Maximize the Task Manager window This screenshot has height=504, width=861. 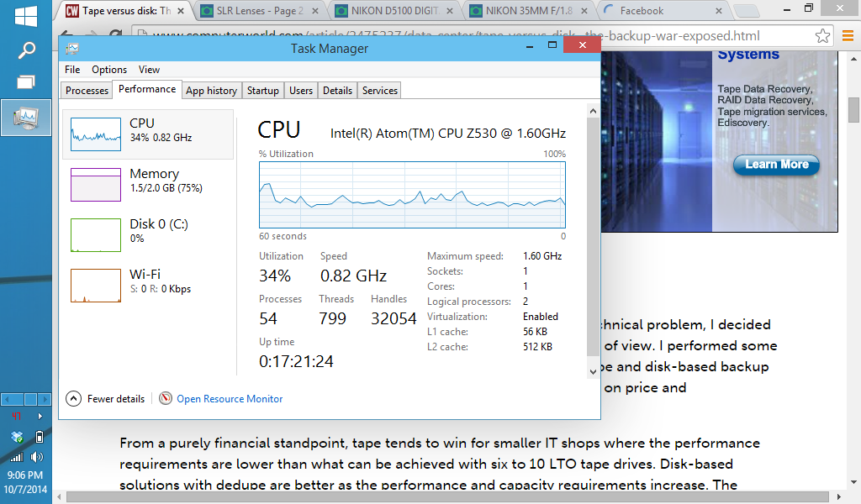click(x=552, y=45)
